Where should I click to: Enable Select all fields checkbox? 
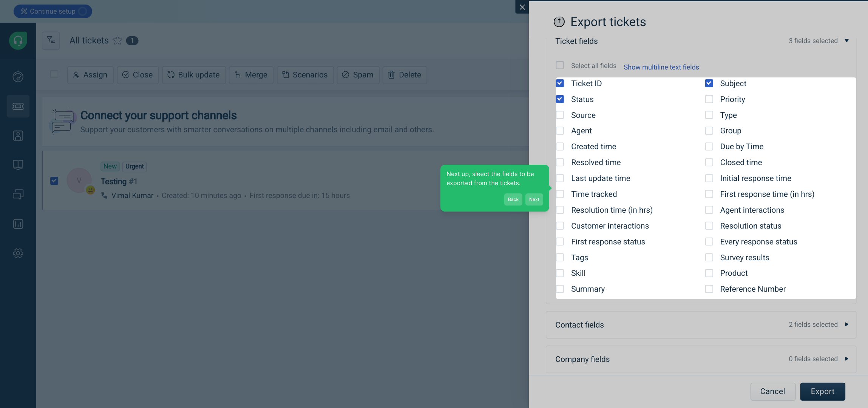[x=560, y=65]
